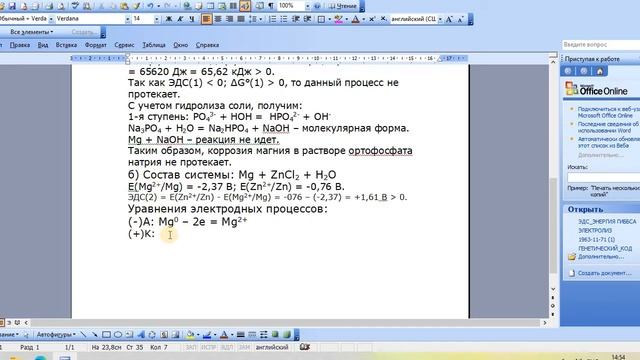Align text left button
Image resolution: width=640 pixels, height=360 pixels.
206,19
